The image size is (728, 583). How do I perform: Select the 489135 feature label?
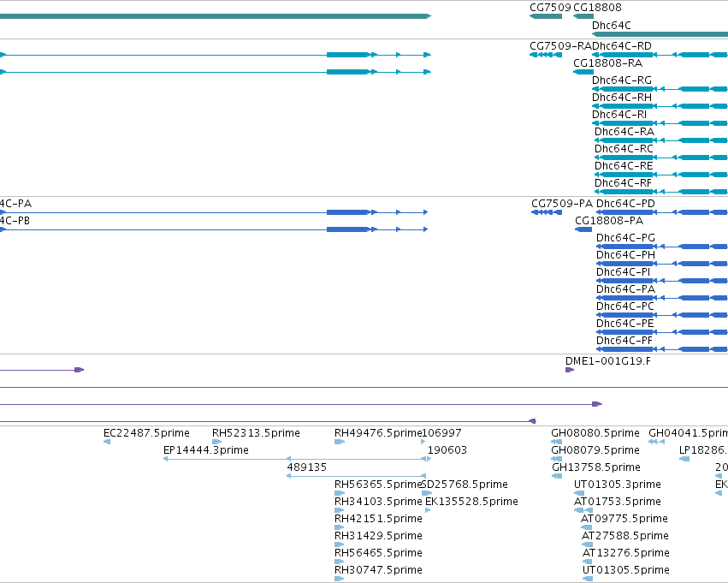(x=307, y=467)
